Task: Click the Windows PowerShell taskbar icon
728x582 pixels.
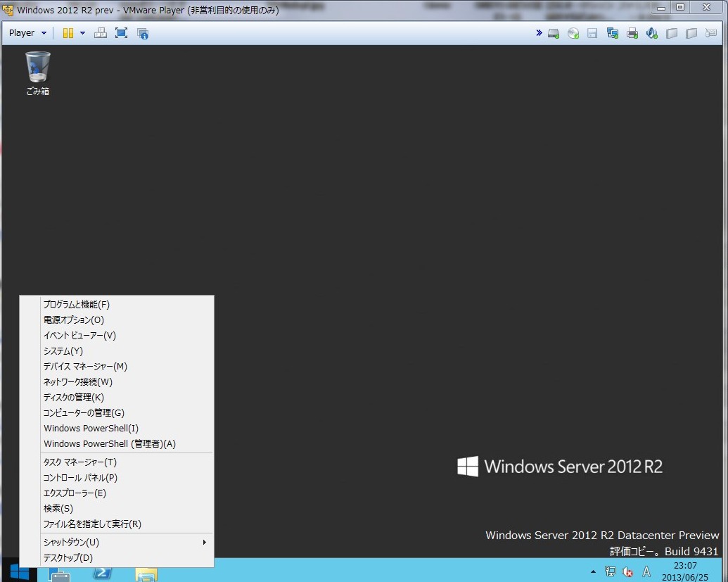Action: pyautogui.click(x=103, y=574)
